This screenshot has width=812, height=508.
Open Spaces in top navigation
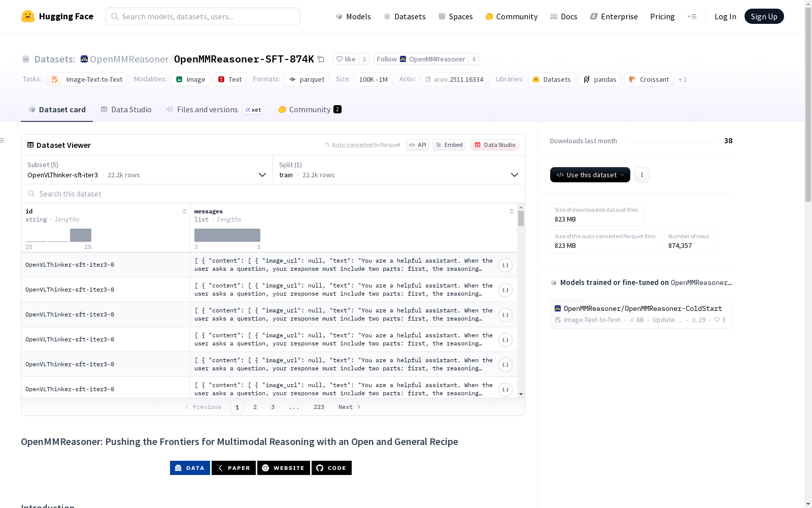click(456, 16)
